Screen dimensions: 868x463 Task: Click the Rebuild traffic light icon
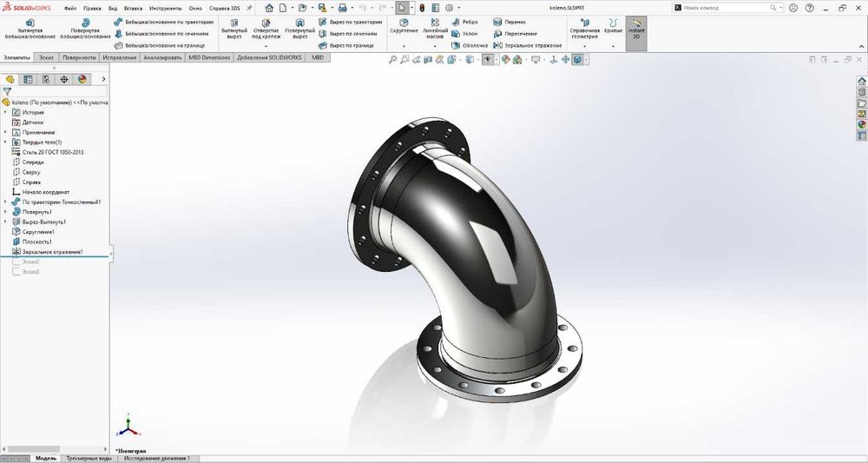pyautogui.click(x=422, y=8)
